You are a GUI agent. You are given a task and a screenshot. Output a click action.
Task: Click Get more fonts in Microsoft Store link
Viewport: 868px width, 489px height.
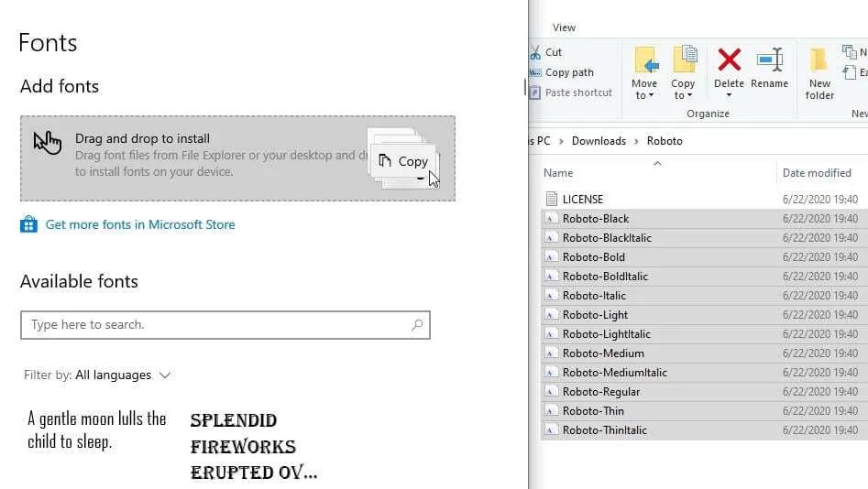point(140,224)
